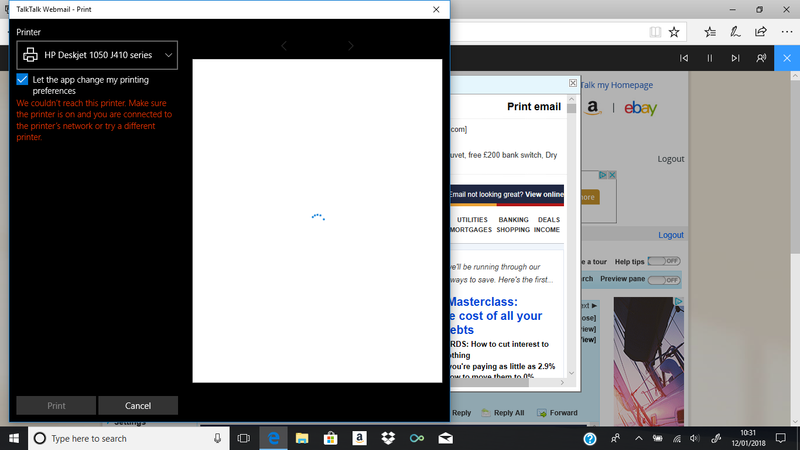
Task: Open read aloud voice settings icon
Action: pyautogui.click(x=762, y=58)
